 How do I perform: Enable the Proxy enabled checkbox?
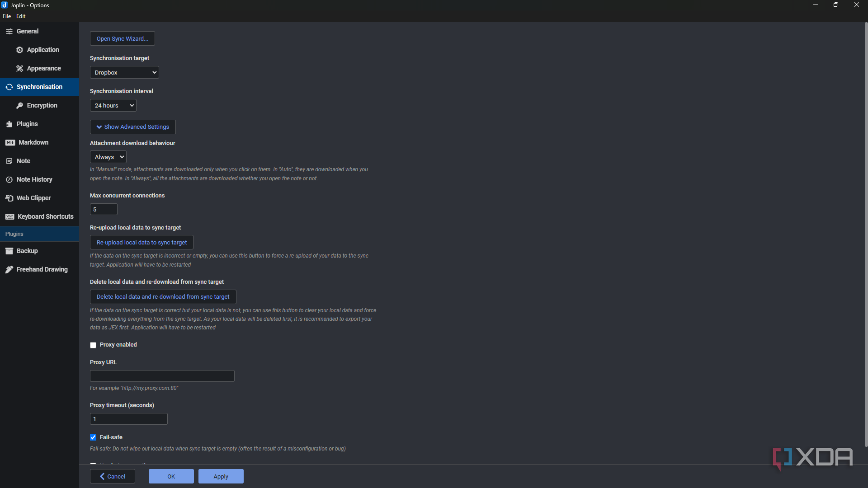pos(93,345)
